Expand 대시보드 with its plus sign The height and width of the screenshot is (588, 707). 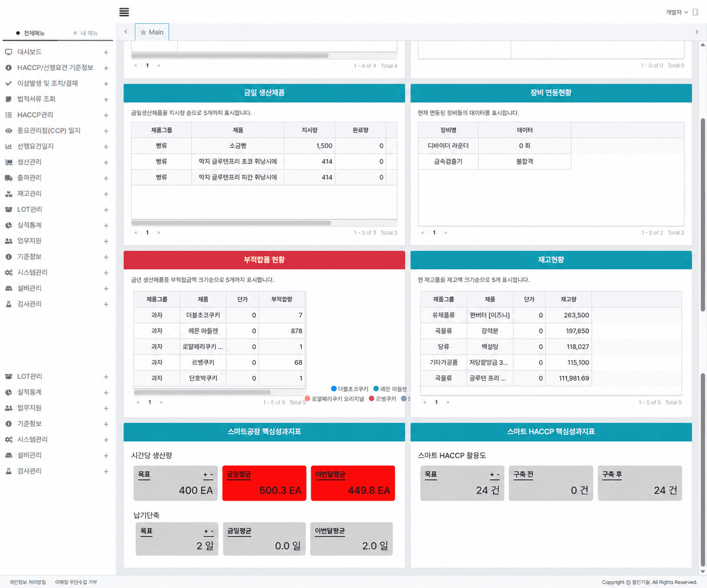(106, 52)
